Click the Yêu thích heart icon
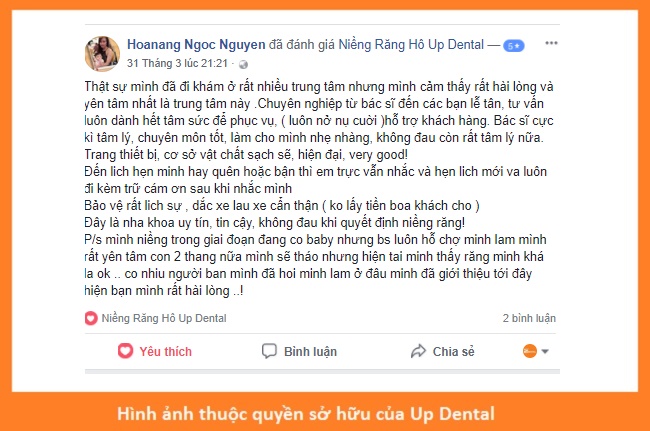This screenshot has width=650, height=431. 125,351
